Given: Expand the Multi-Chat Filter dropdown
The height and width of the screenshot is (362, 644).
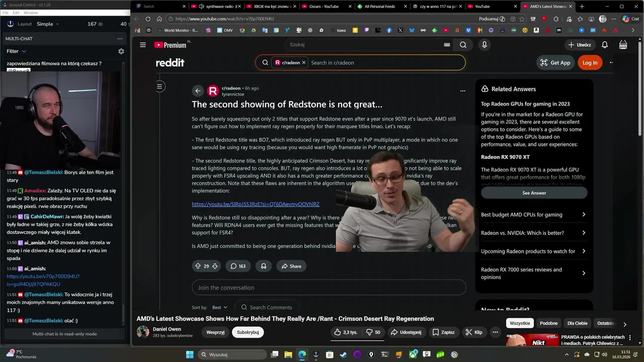Looking at the screenshot, I should pos(16,51).
